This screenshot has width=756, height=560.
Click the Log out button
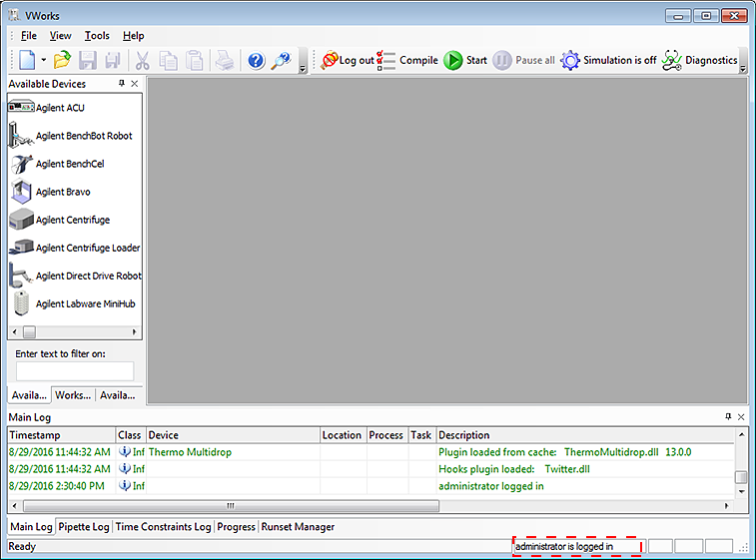(348, 60)
